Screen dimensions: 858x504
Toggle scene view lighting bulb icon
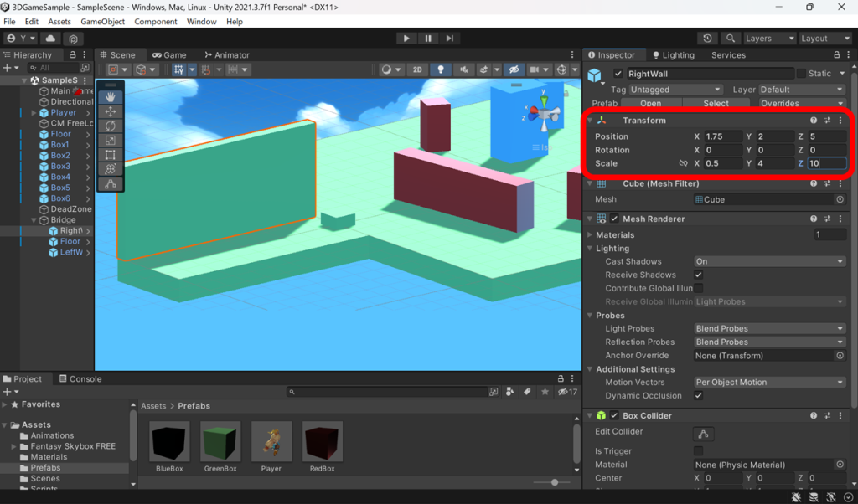[x=441, y=70]
